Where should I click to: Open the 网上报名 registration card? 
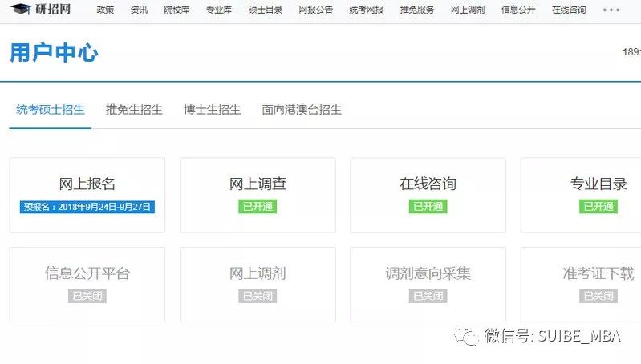click(87, 195)
